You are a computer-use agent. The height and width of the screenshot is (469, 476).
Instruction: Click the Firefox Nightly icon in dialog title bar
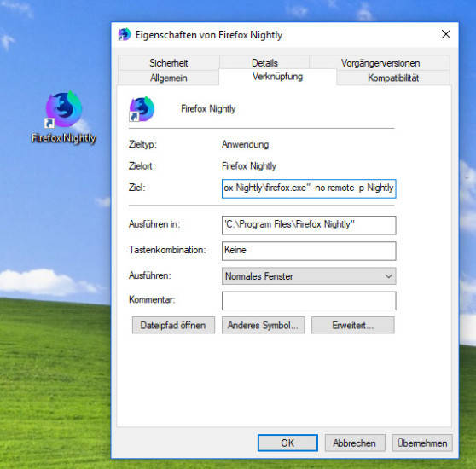125,34
